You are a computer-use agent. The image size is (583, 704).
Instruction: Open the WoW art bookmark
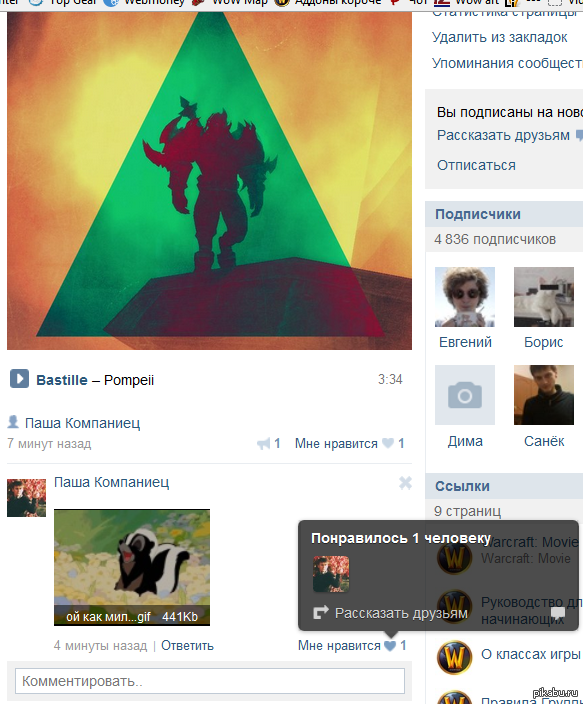tap(466, 3)
